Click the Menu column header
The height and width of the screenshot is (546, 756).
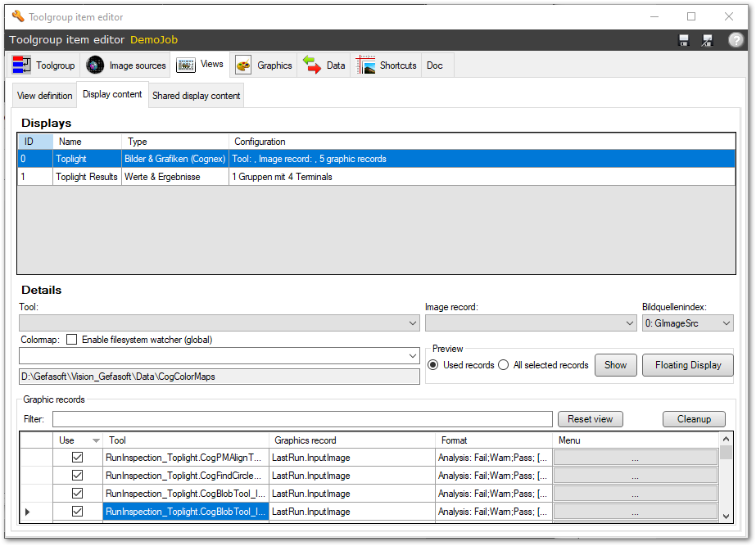(x=636, y=440)
